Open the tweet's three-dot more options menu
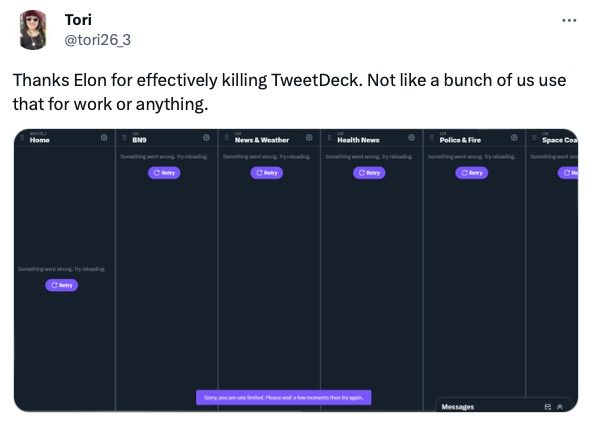This screenshot has width=591, height=422. tap(569, 20)
